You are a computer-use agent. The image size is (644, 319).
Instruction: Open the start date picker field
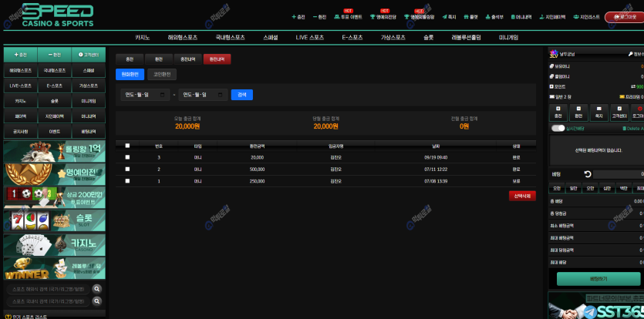pos(145,95)
